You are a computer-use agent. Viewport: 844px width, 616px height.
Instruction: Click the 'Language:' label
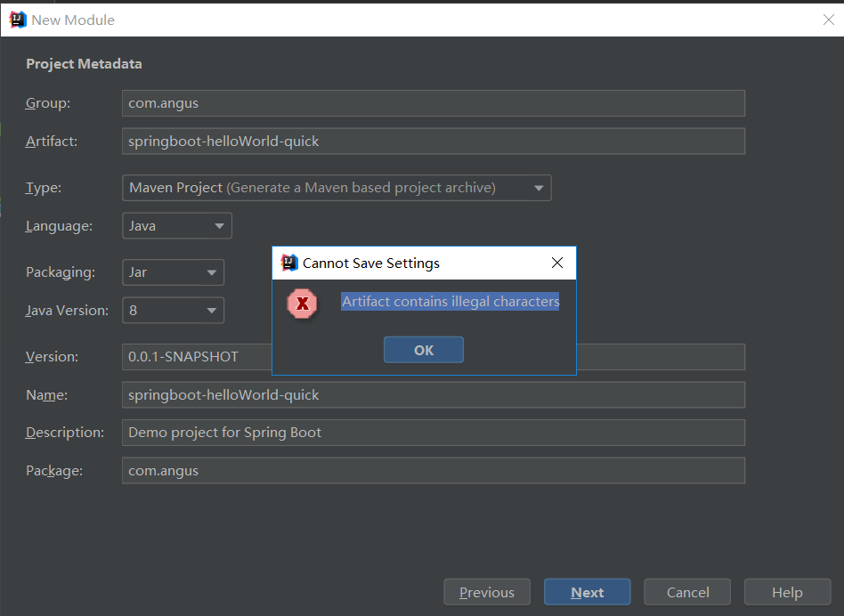coord(60,226)
